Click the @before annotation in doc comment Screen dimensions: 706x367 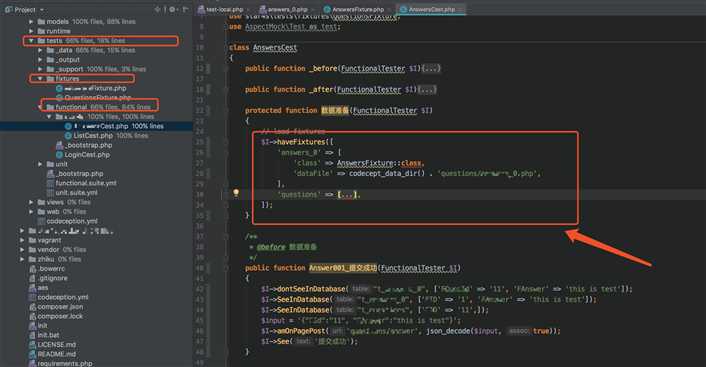click(x=271, y=247)
